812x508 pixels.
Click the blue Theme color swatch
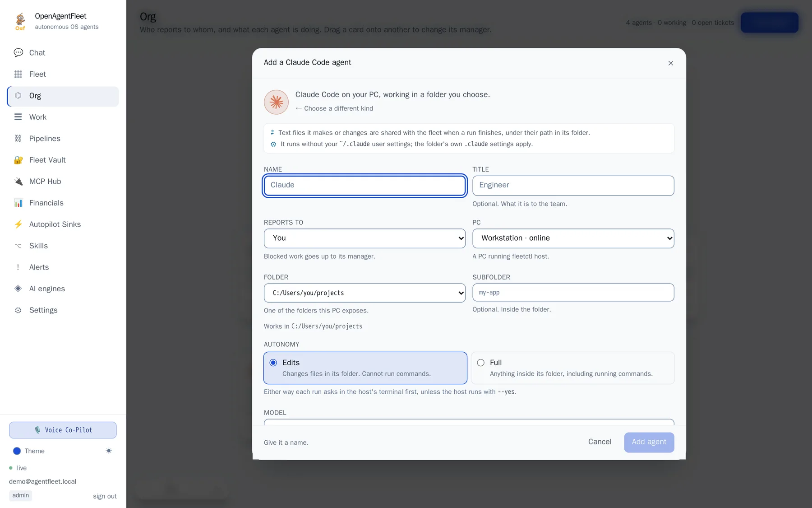pyautogui.click(x=17, y=451)
